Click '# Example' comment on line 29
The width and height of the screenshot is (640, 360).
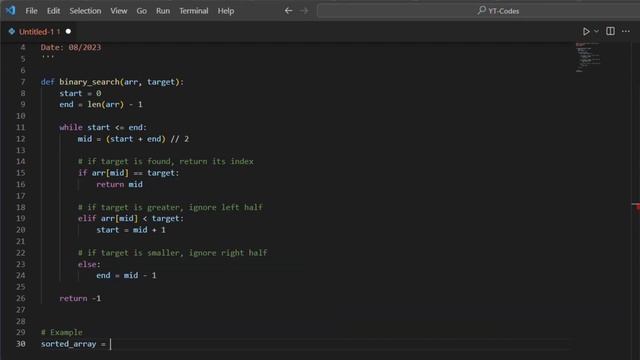[62, 332]
